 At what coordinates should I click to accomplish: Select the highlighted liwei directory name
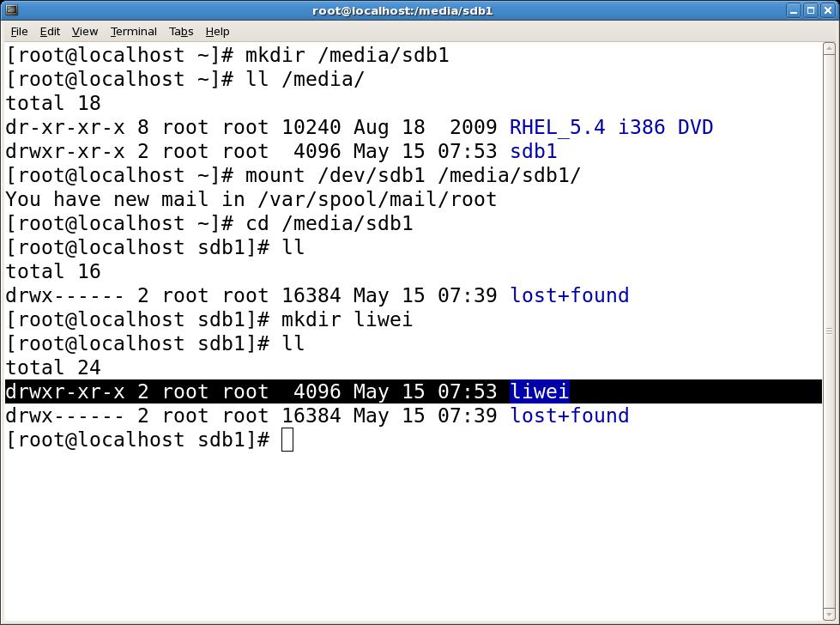coord(539,391)
